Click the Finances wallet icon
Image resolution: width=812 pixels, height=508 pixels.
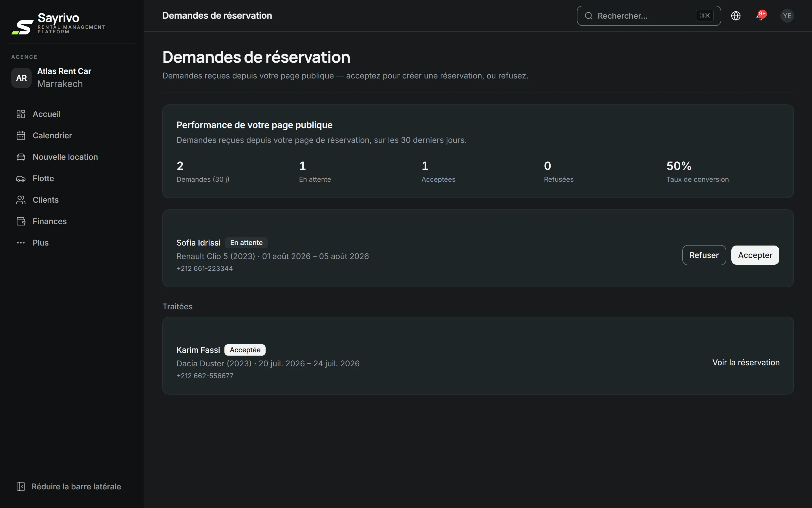tap(21, 222)
